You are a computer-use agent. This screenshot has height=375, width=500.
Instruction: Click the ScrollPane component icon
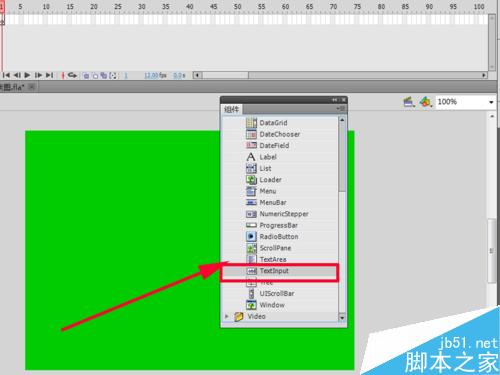pos(251,248)
